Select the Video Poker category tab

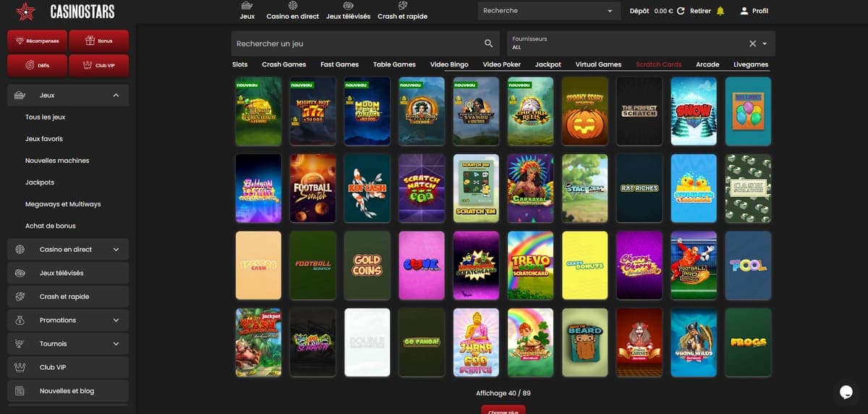tap(501, 64)
